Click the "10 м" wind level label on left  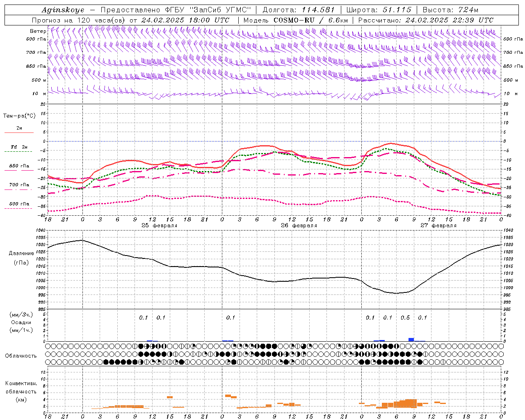39,94
